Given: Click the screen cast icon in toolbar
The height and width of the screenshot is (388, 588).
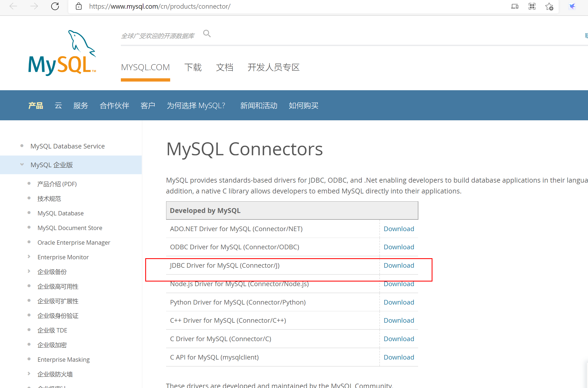Looking at the screenshot, I should [x=515, y=6].
